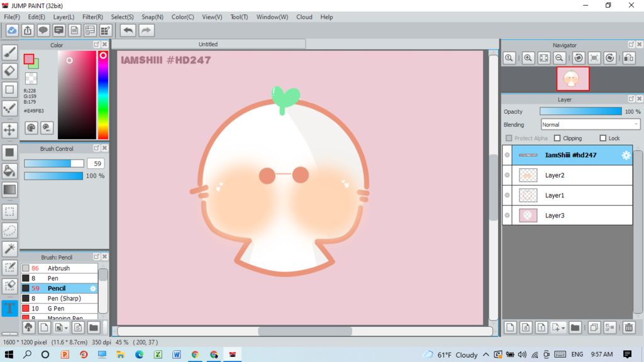Select the Move tool
Screen dimensions: 644x362
click(9, 129)
